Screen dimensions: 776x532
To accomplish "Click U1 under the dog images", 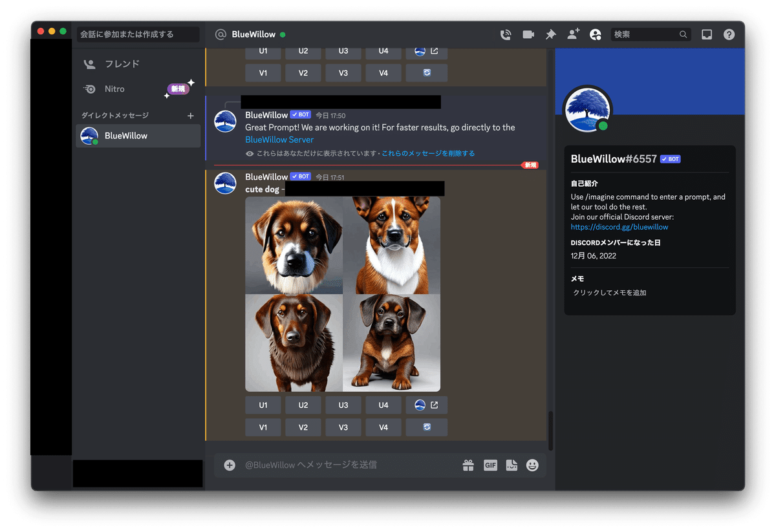I will coord(263,405).
